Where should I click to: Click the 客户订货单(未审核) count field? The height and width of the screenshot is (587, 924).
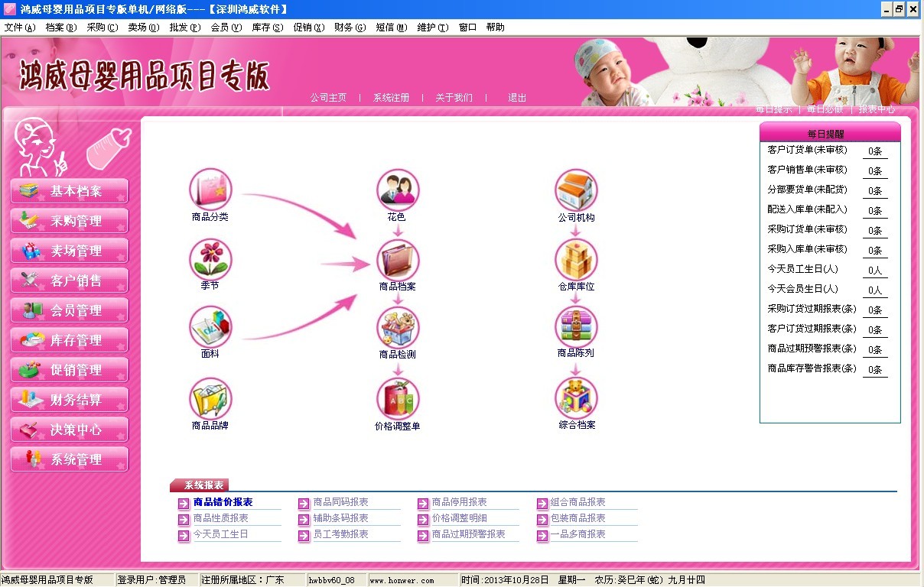pos(875,151)
